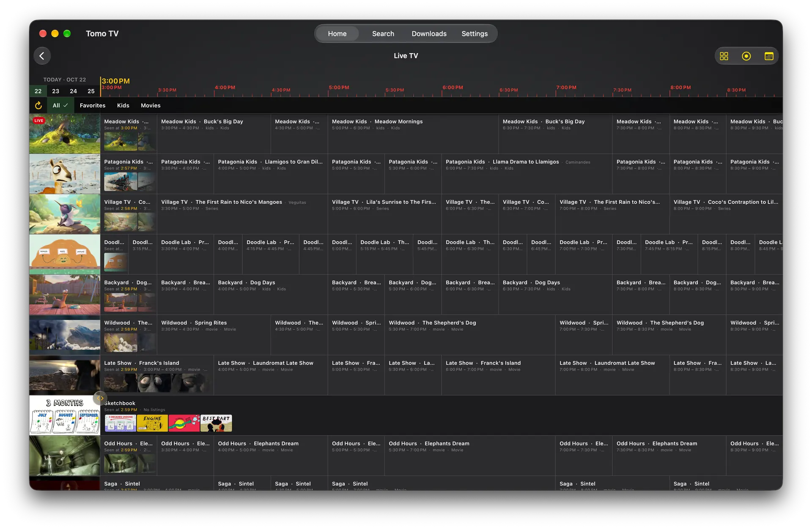Click the 7:00 PM timeline marker
Screen dimensions: 812x529
click(x=567, y=87)
